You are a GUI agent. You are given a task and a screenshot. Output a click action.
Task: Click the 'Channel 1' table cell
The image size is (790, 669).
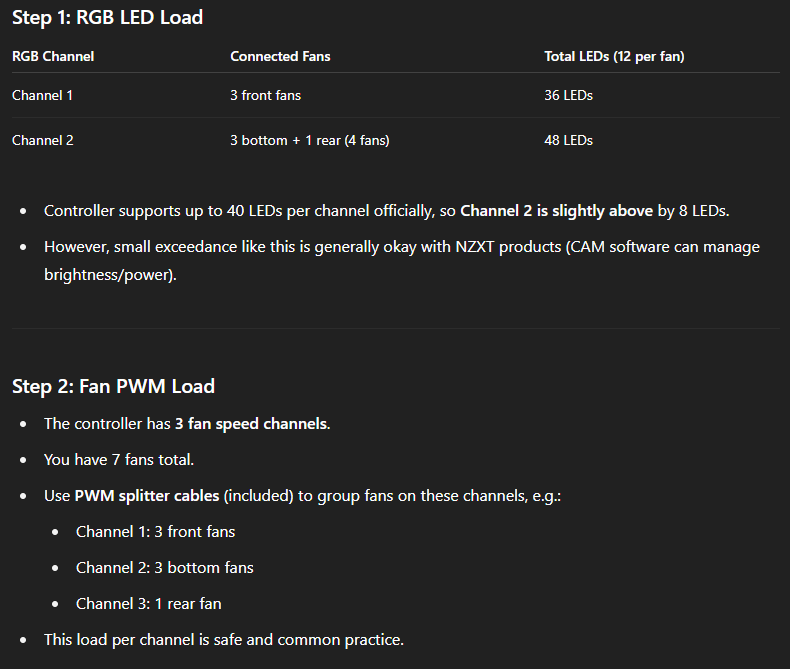[42, 95]
